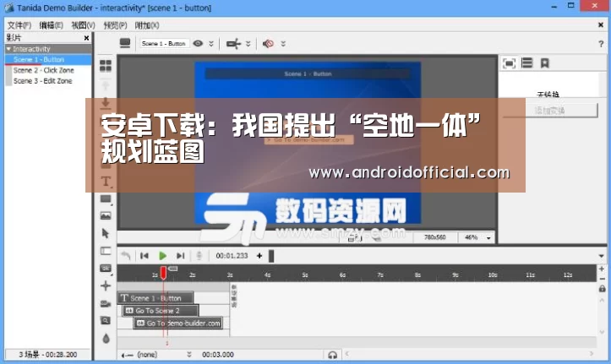Select the magnifier zoom-pan tool
The height and width of the screenshot is (364, 611).
[x=106, y=320]
